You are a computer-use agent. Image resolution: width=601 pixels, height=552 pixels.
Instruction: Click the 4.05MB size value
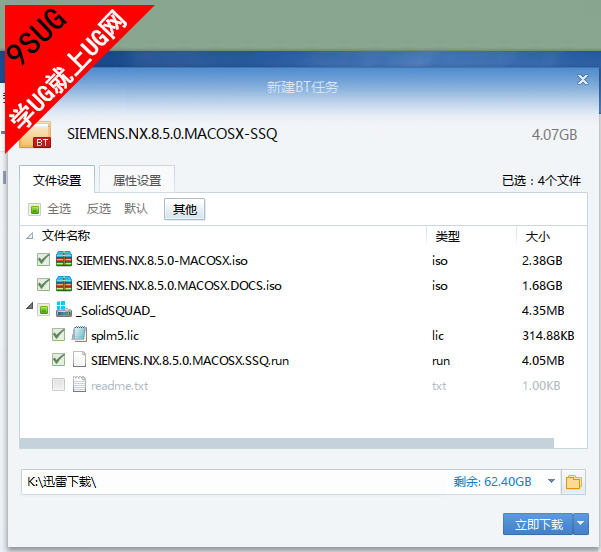pos(543,361)
